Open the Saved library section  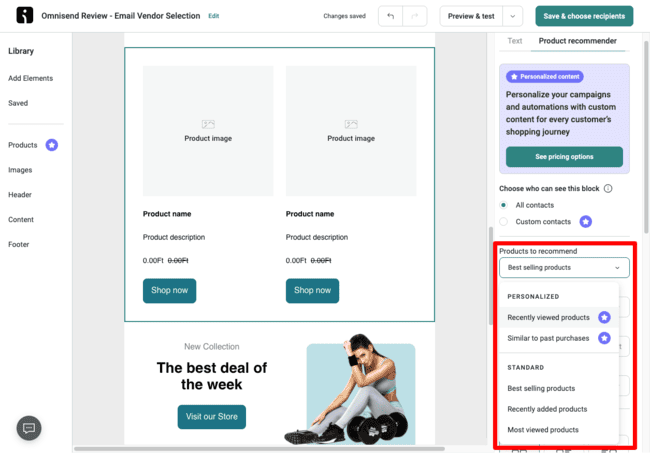tap(18, 103)
